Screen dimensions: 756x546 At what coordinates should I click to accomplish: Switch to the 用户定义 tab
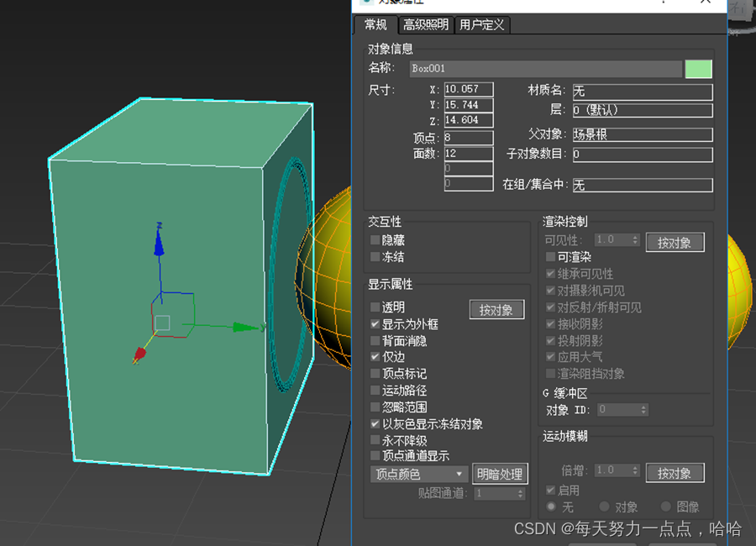481,24
